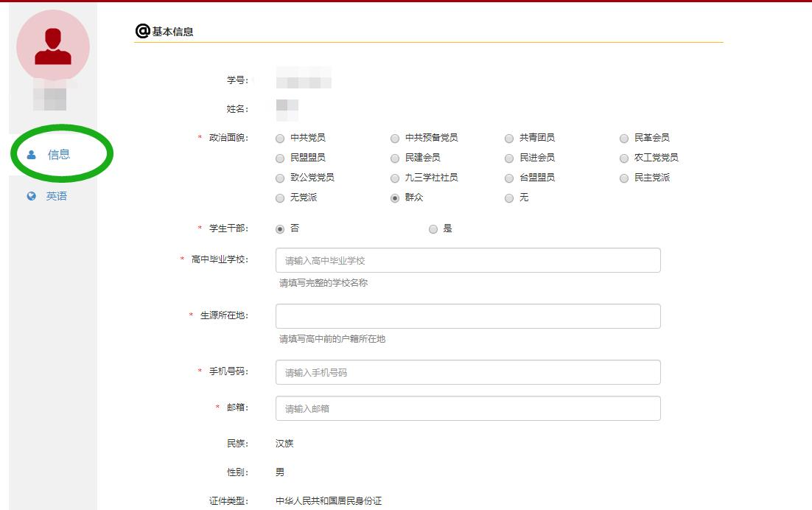Click the 手机号码 input field

[x=468, y=372]
